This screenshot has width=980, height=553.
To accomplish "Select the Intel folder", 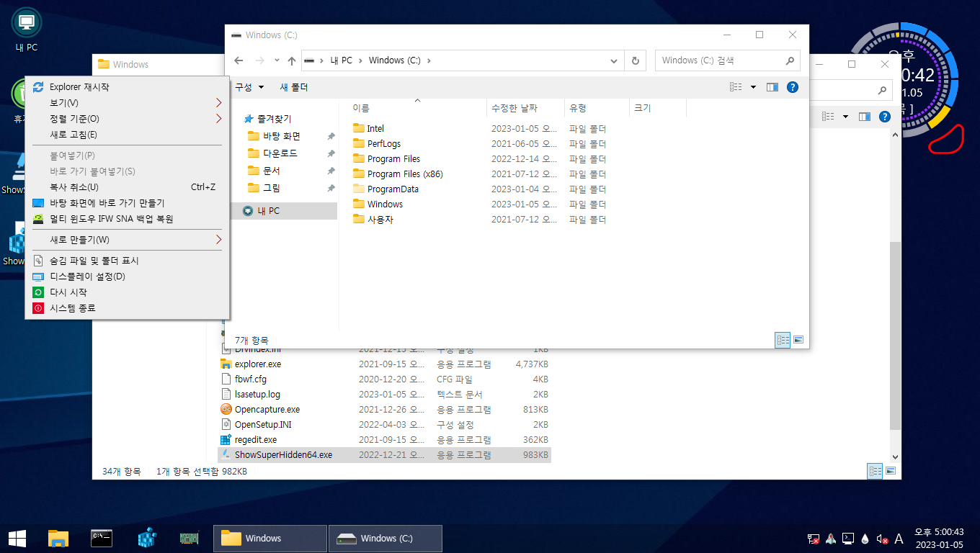I will 375,129.
